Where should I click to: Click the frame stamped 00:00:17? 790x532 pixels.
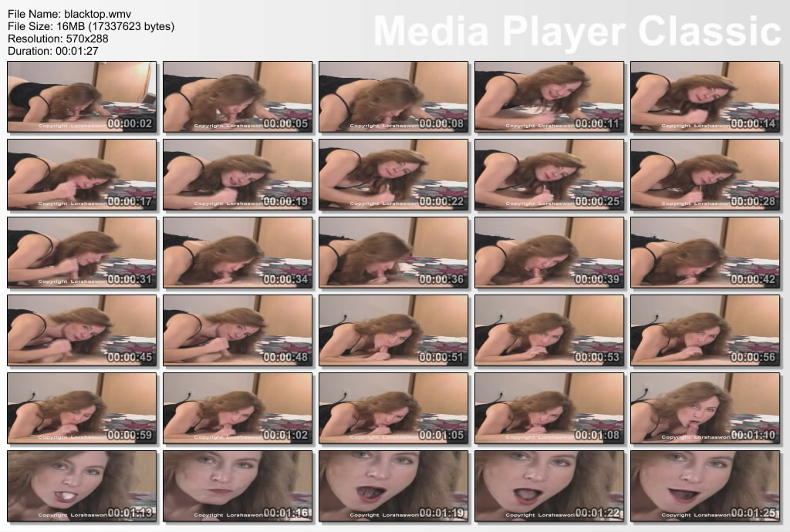[x=82, y=175]
